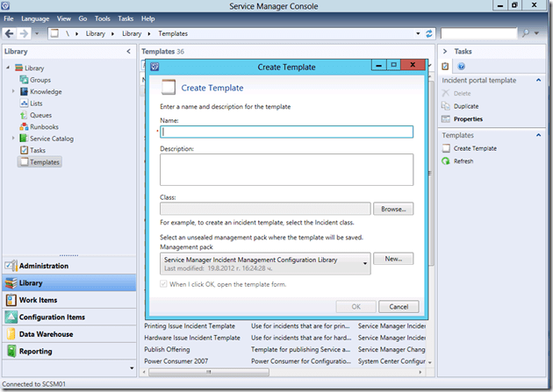Click the New management pack button
553x392 pixels.
click(392, 259)
